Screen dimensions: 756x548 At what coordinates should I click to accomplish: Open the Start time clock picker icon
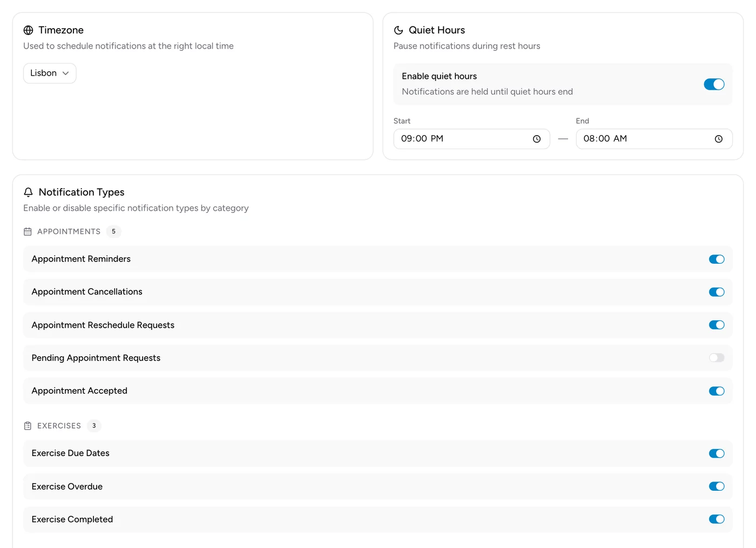(x=537, y=139)
